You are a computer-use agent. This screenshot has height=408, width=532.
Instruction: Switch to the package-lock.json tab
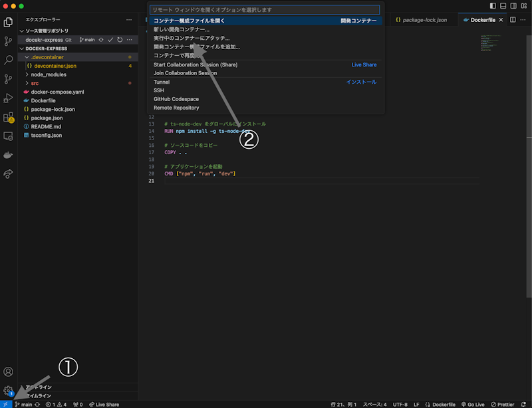(x=424, y=20)
